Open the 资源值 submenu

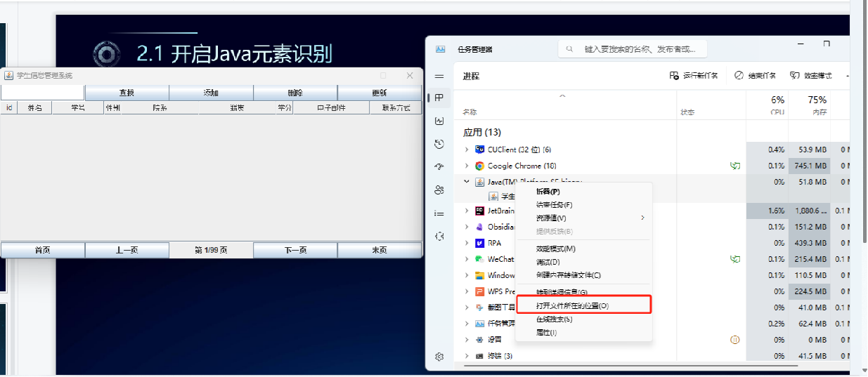click(x=552, y=218)
